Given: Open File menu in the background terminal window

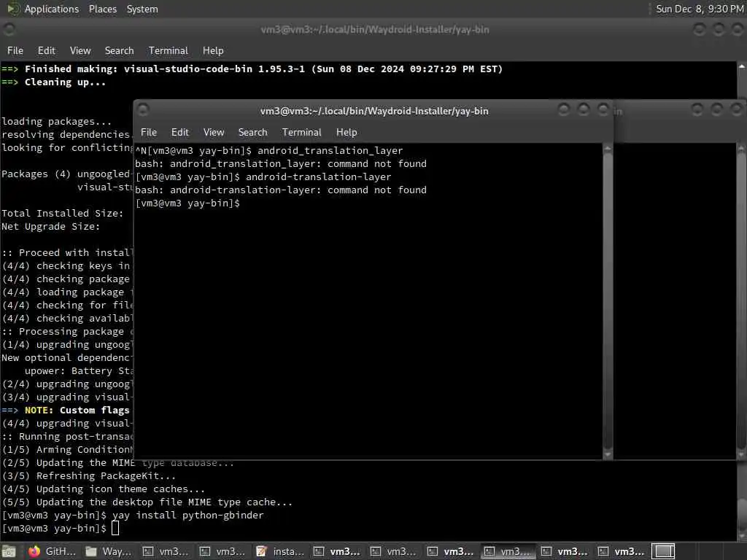Looking at the screenshot, I should (x=15, y=50).
